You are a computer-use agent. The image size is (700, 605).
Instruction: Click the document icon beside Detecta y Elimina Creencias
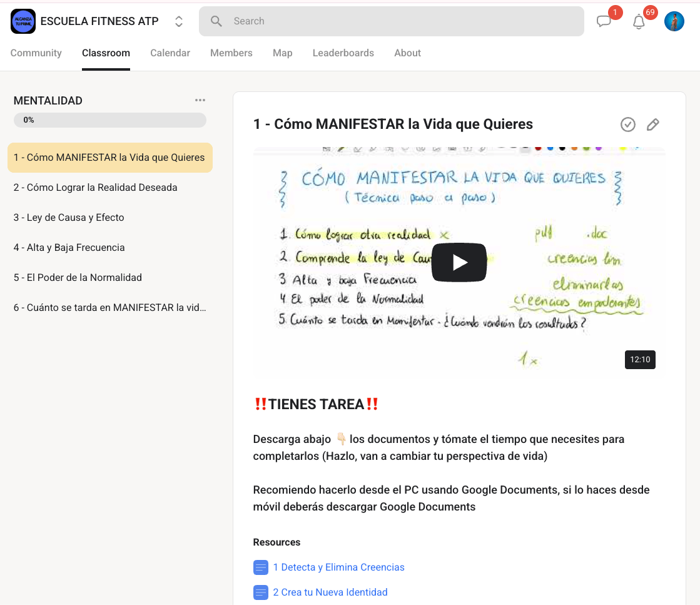(x=261, y=567)
